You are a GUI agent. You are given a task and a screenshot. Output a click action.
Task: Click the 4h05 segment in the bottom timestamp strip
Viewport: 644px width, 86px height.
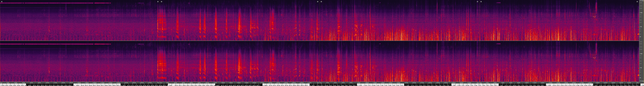point(29,85)
